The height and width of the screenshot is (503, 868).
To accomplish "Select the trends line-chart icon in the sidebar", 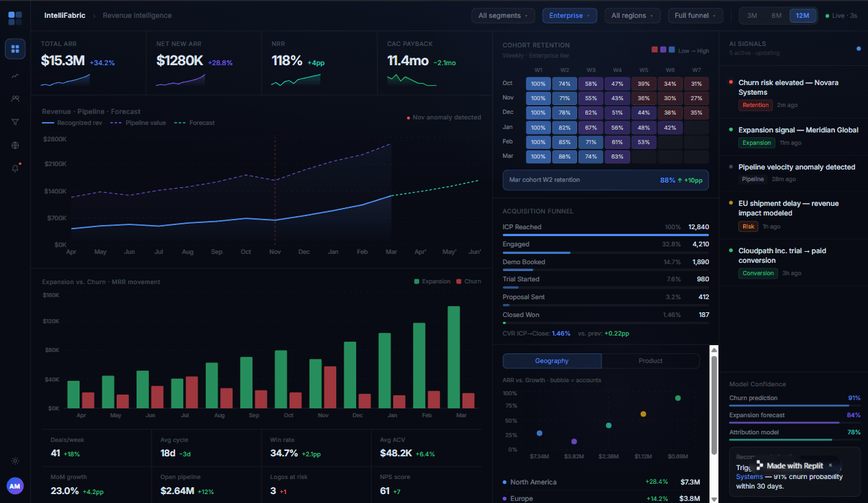I will click(x=14, y=74).
